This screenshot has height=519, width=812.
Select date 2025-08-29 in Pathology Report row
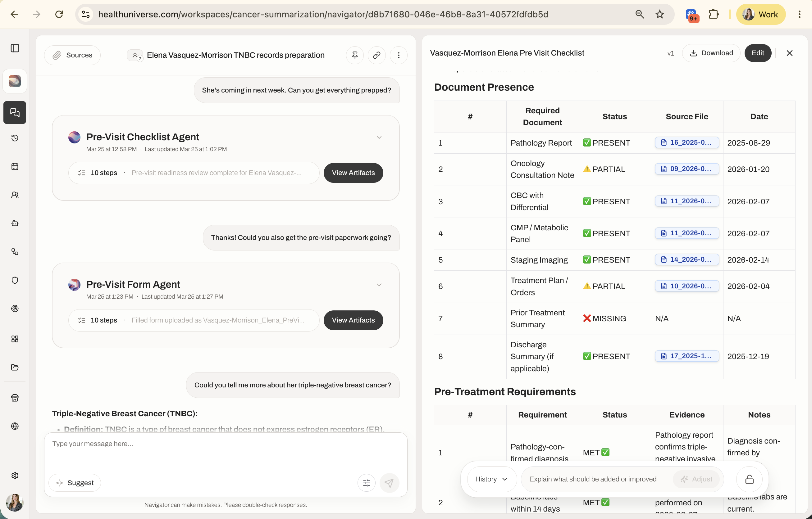pyautogui.click(x=748, y=142)
